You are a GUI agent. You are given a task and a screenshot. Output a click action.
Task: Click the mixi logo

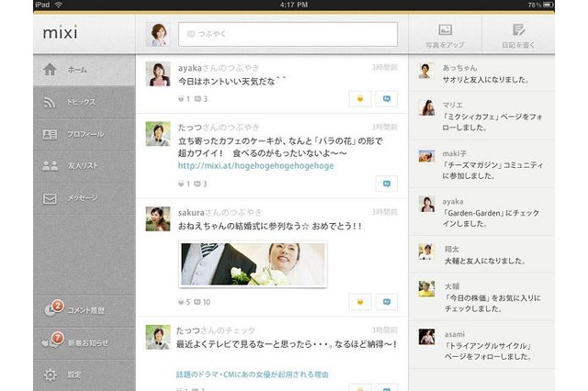[61, 33]
